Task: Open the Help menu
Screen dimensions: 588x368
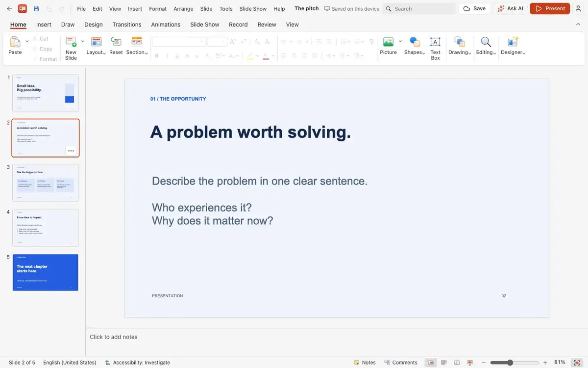Action: coord(279,9)
